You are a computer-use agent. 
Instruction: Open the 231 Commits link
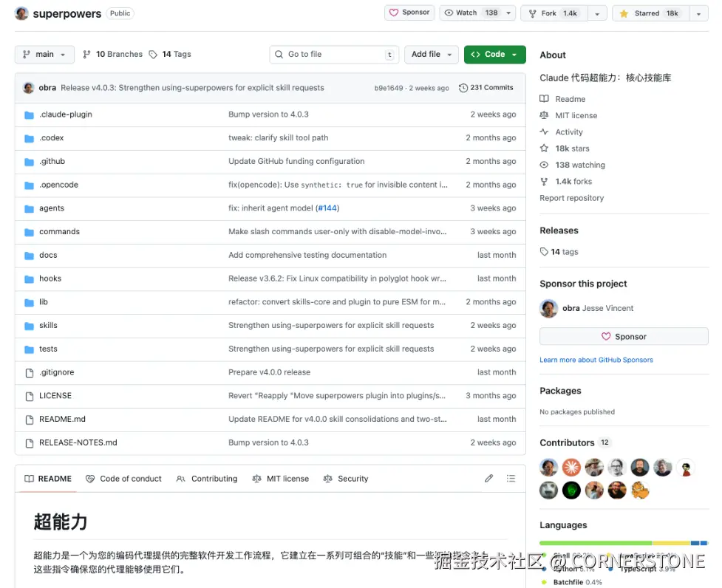(486, 87)
